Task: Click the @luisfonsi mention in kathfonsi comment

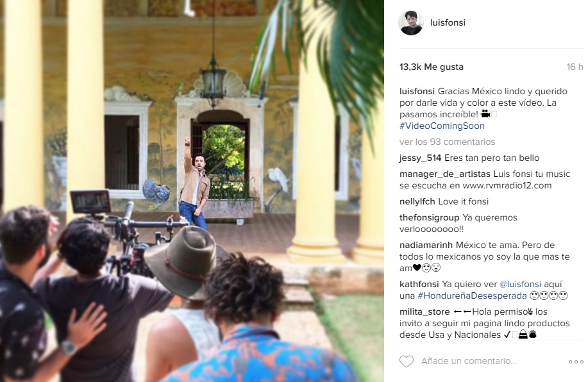Action: point(520,285)
